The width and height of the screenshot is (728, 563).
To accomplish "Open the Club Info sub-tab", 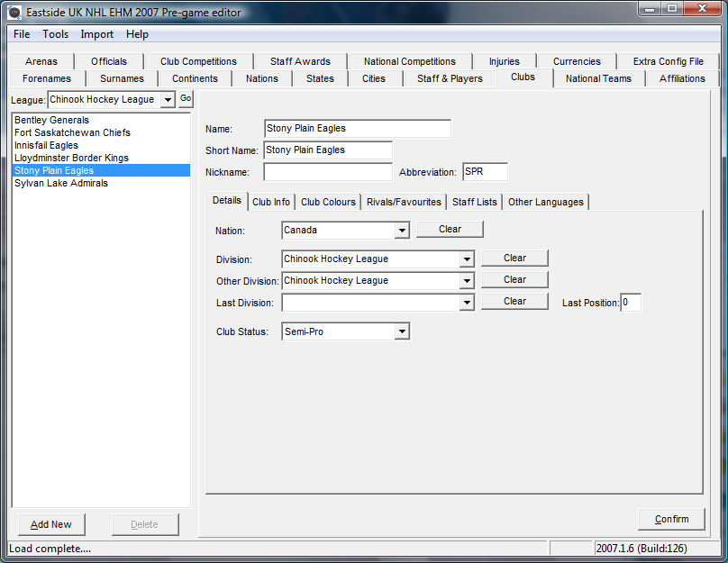I will 271,202.
